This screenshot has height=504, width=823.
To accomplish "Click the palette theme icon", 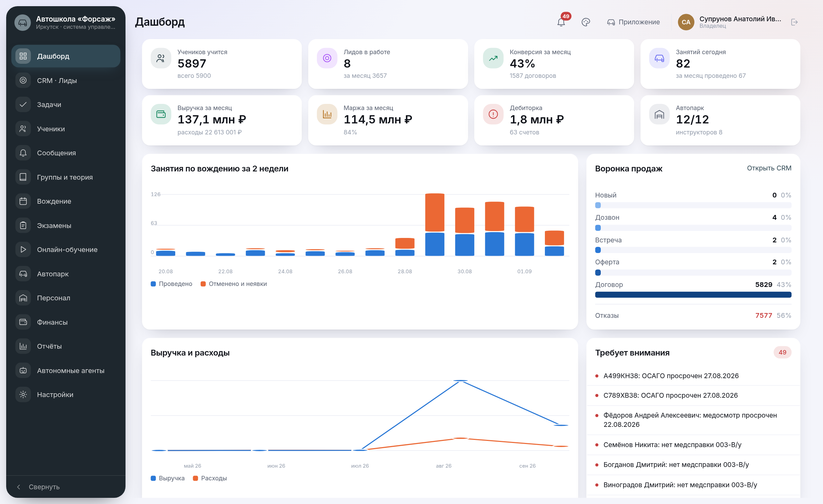I will (x=586, y=22).
